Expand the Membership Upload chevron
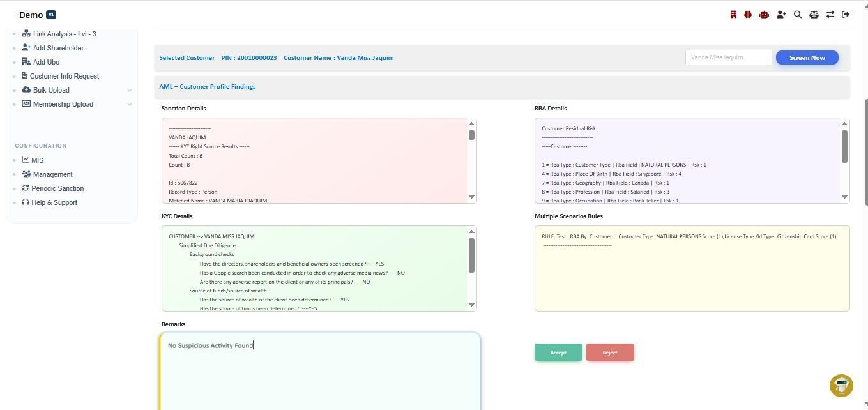Viewport: 868px width, 410px height. [x=130, y=104]
